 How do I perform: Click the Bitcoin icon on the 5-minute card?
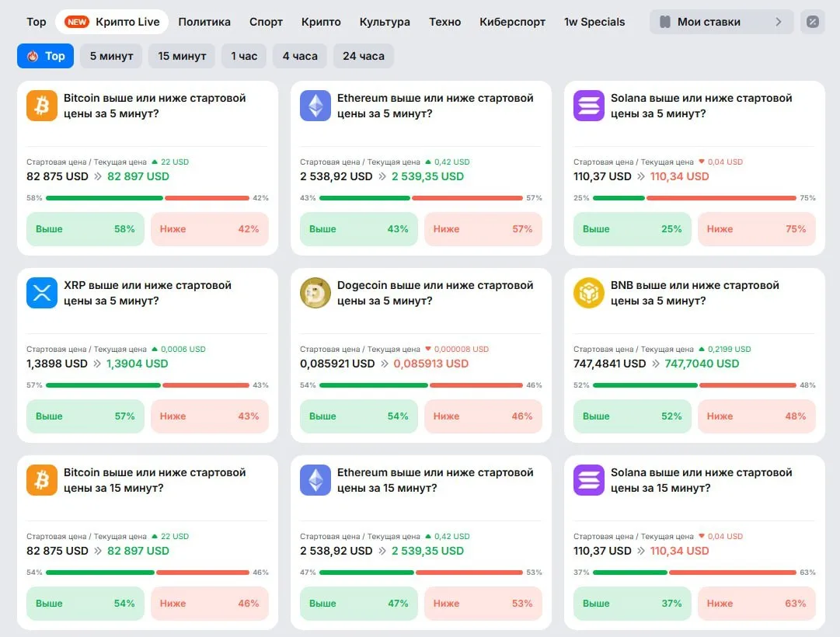click(42, 106)
